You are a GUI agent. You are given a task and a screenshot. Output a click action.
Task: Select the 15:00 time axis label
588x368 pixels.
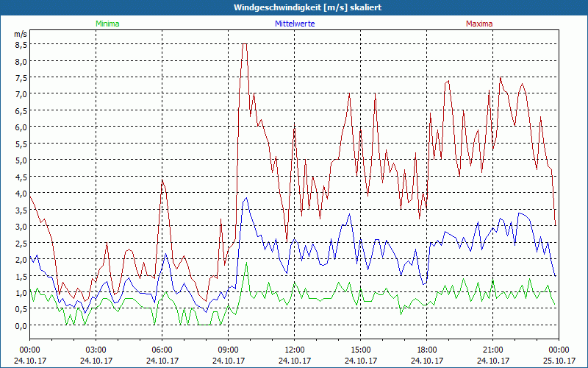[360, 350]
